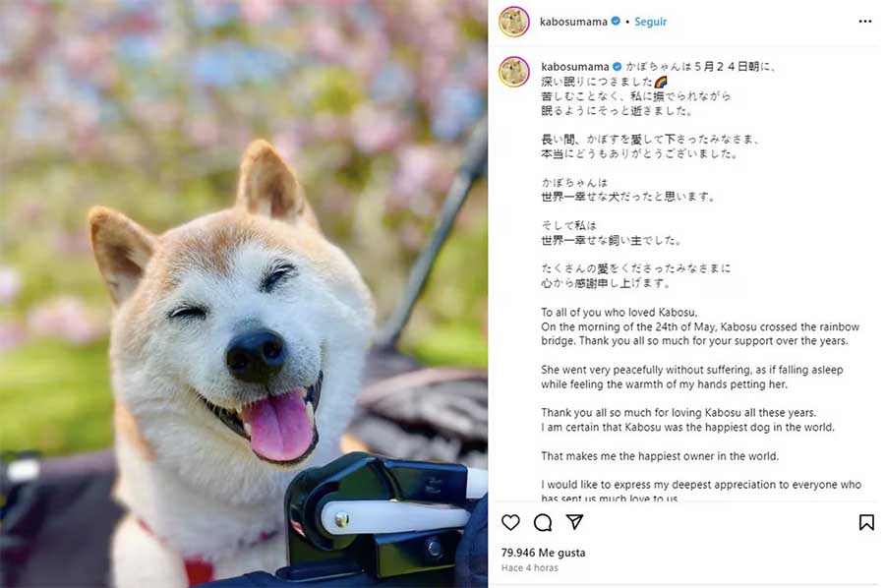View the 79.946 Me gusta likes list

coord(543,553)
